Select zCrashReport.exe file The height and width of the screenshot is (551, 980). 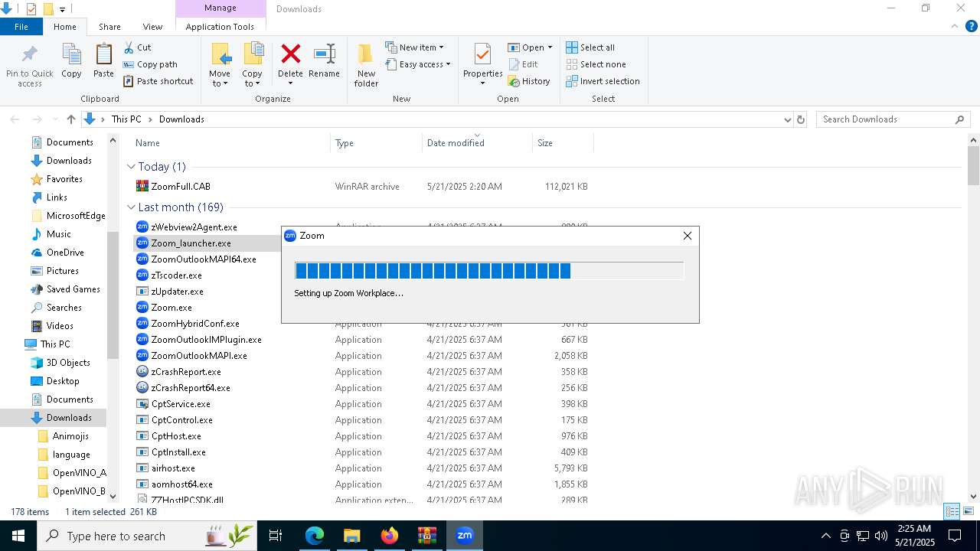pyautogui.click(x=186, y=372)
